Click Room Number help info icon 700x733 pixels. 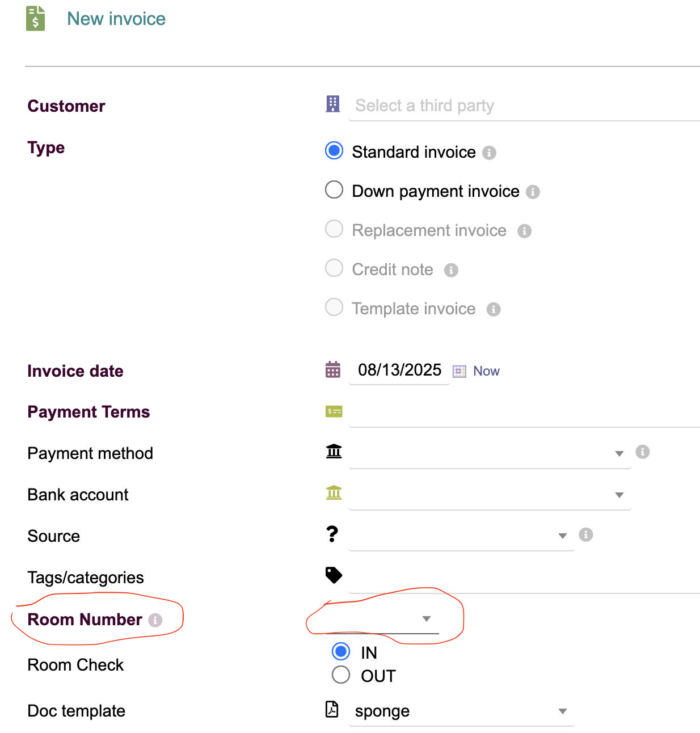pyautogui.click(x=155, y=620)
